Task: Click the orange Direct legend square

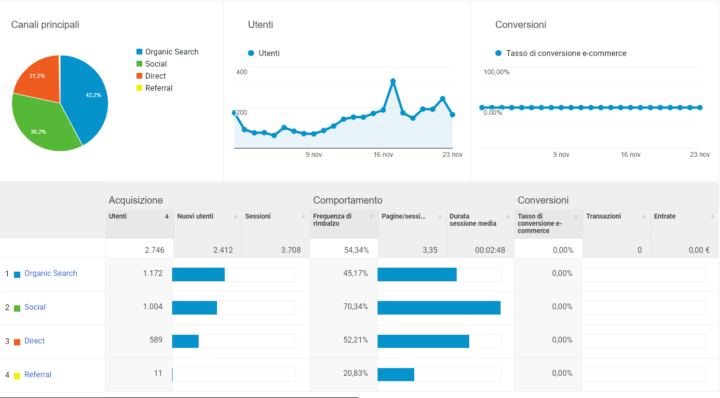Action: pos(139,76)
